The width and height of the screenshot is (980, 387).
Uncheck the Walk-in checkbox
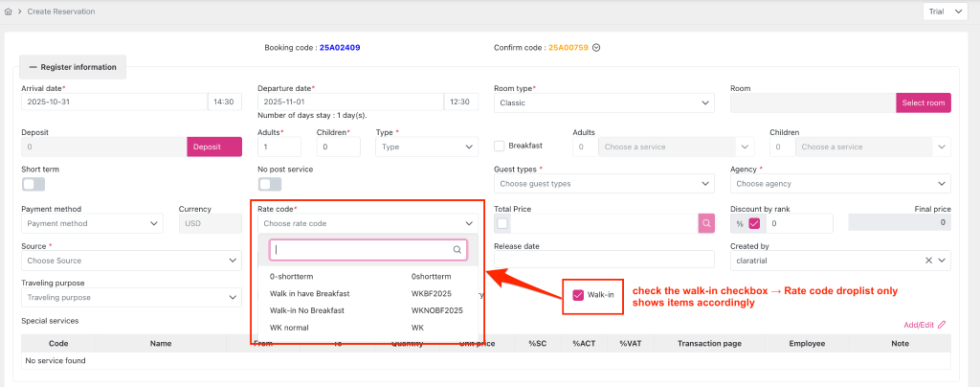point(578,295)
